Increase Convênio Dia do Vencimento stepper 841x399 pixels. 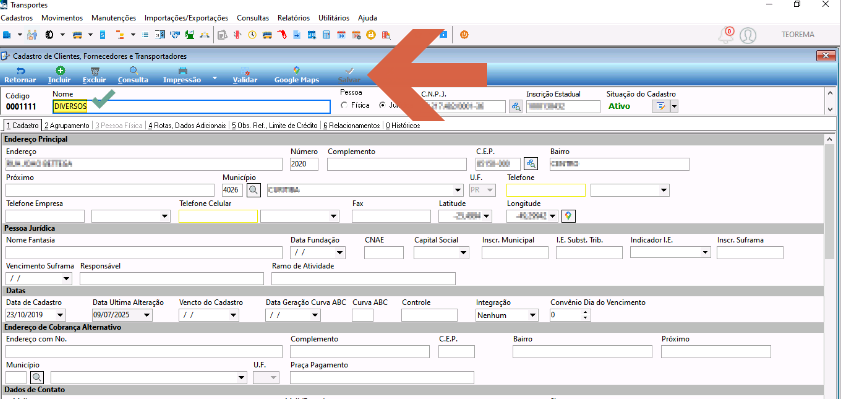pos(585,312)
